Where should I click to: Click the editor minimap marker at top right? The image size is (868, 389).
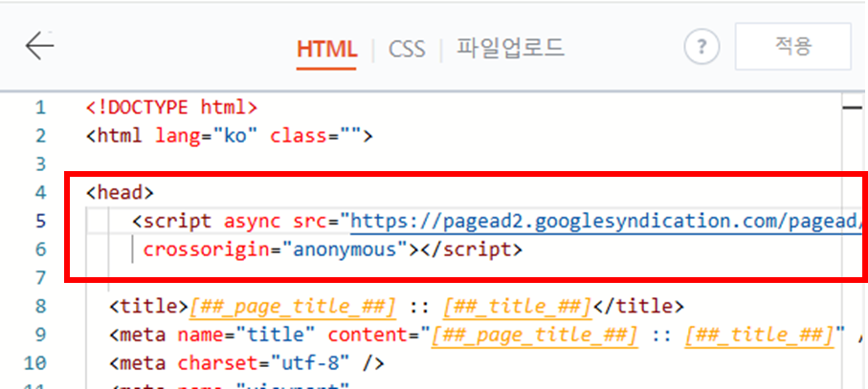click(x=853, y=107)
